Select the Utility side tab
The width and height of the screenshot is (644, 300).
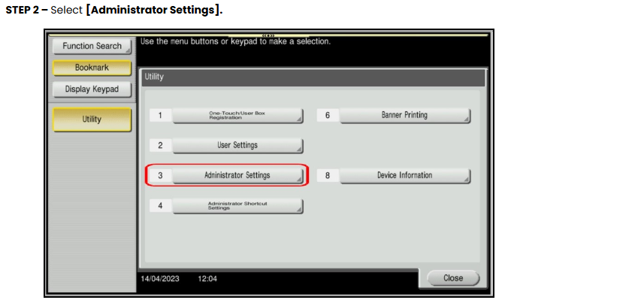coord(92,120)
